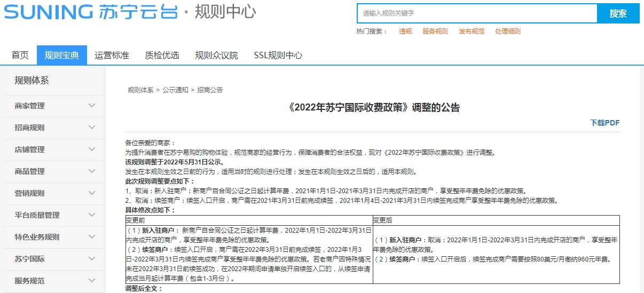Screen dimensions: 644x293
Task: Select 店铺管理 in the sidebar
Action: pos(30,149)
